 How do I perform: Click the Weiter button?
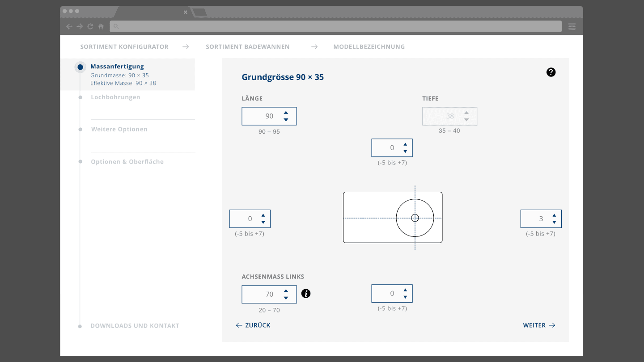click(x=539, y=325)
